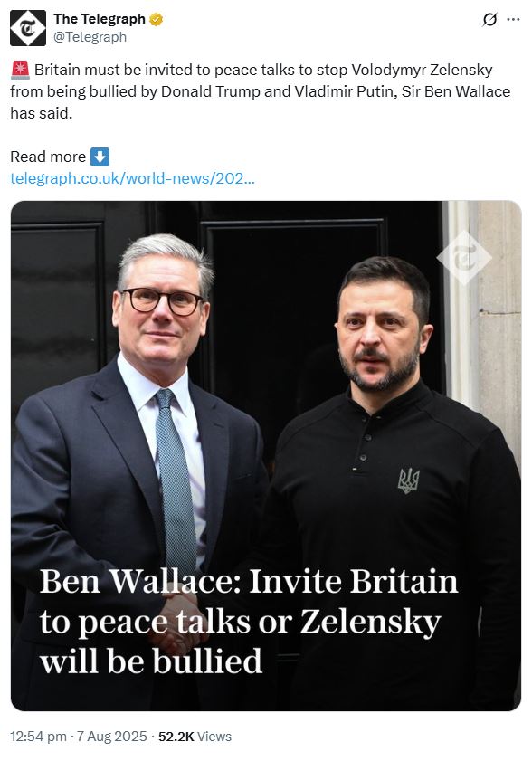Click the Read more text

point(48,157)
